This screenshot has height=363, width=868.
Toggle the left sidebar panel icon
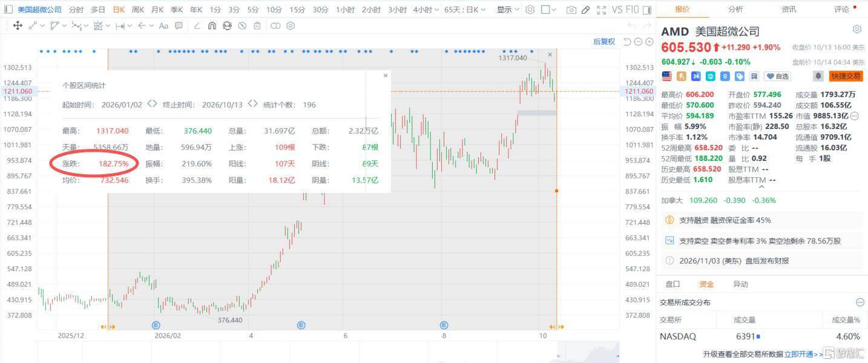point(8,10)
